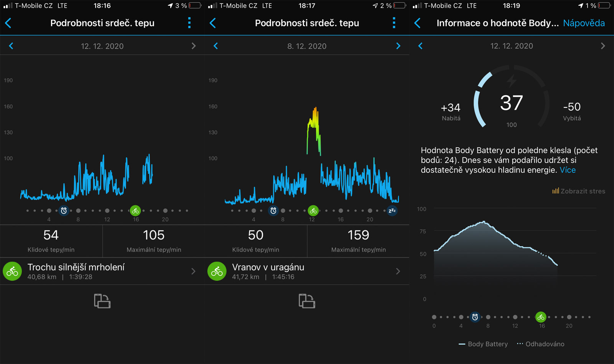614x364 pixels.
Task: Tap cycling marker on Body Battery timeline
Action: (541, 317)
